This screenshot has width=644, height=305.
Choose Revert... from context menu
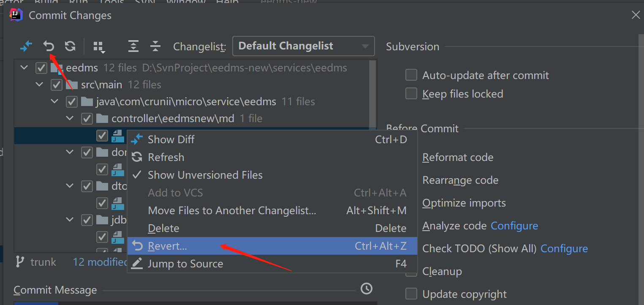pos(272,246)
